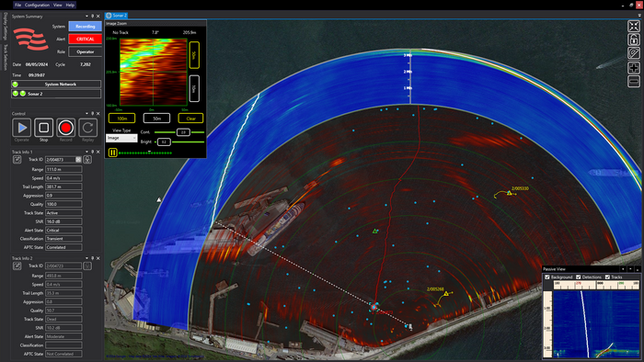
Task: Click the Recording system status button
Action: [85, 27]
